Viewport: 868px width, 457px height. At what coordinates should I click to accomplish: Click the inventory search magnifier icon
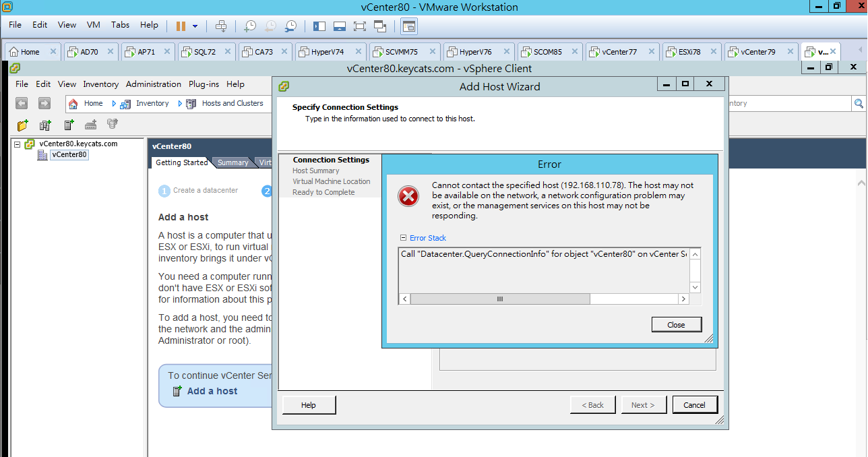tap(859, 103)
